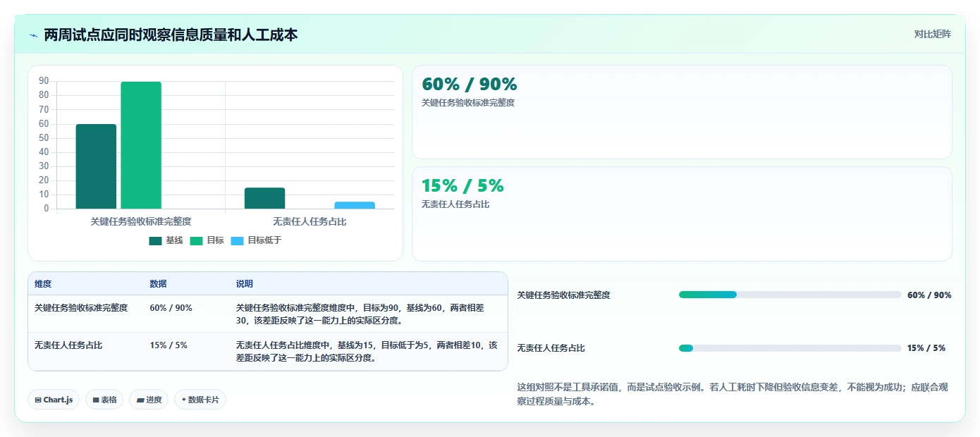Image resolution: width=980 pixels, height=437 pixels.
Task: Click the 关键任务验收标准完整度 progress bar
Action: coord(790,295)
